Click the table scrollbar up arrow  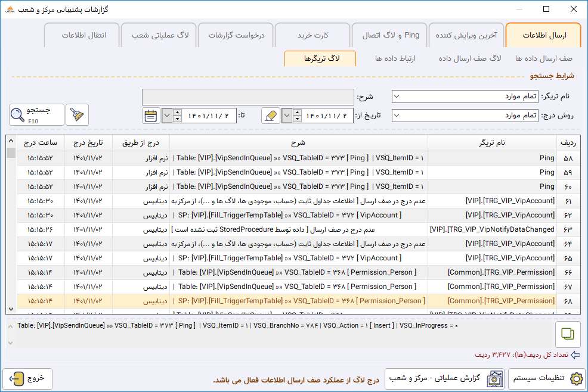point(11,141)
